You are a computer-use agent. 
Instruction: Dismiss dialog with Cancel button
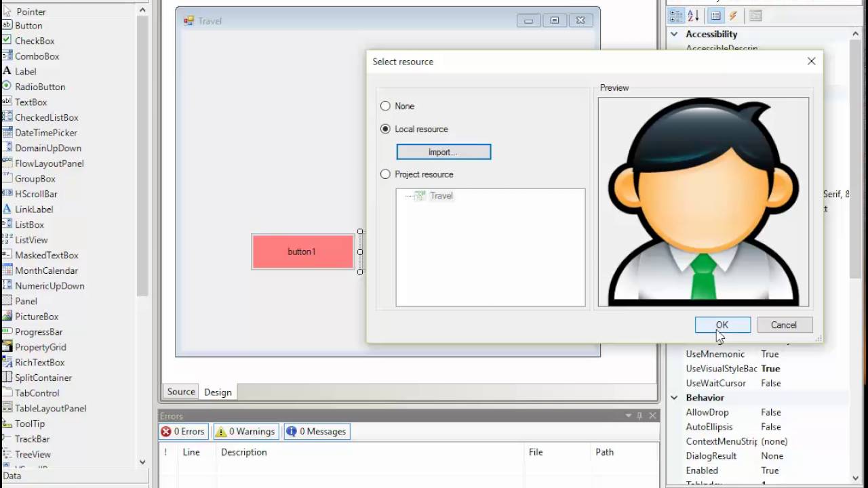(x=784, y=325)
